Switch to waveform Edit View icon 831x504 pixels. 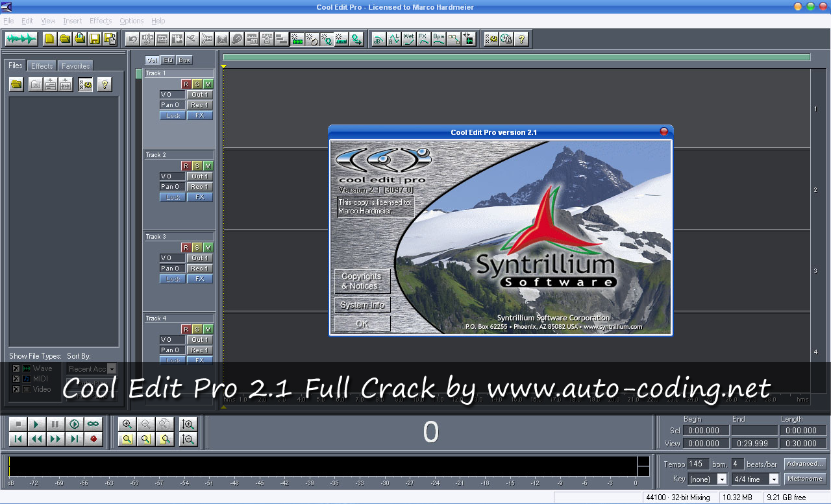(21, 39)
